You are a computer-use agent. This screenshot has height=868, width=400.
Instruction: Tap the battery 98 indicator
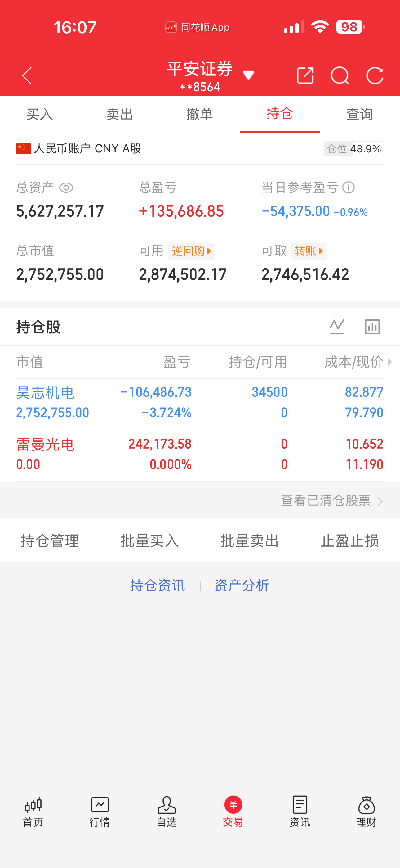350,27
